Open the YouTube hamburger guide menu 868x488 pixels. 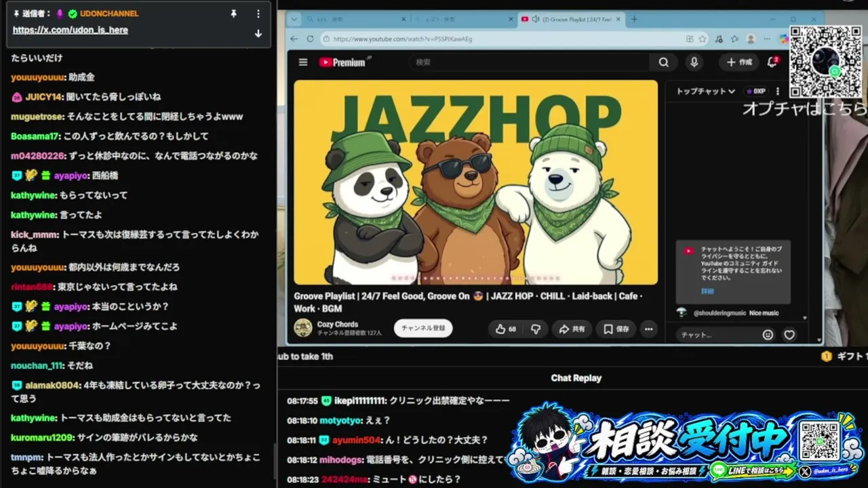click(x=303, y=62)
